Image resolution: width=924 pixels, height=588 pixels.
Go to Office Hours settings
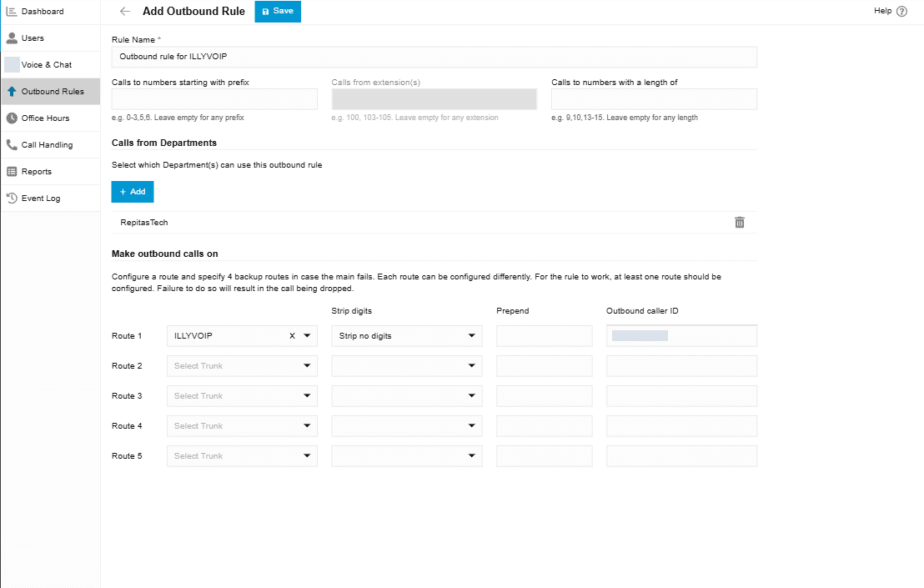(x=50, y=118)
